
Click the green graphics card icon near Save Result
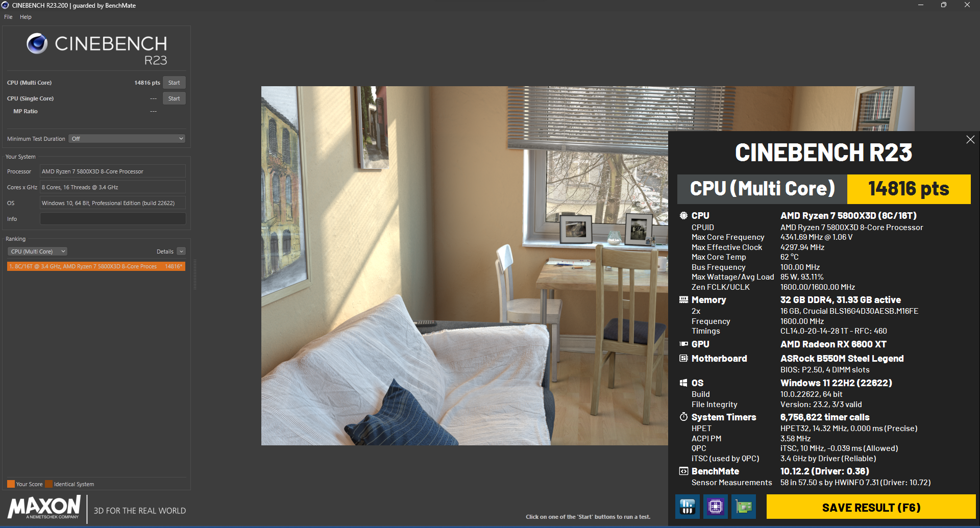[x=743, y=507]
